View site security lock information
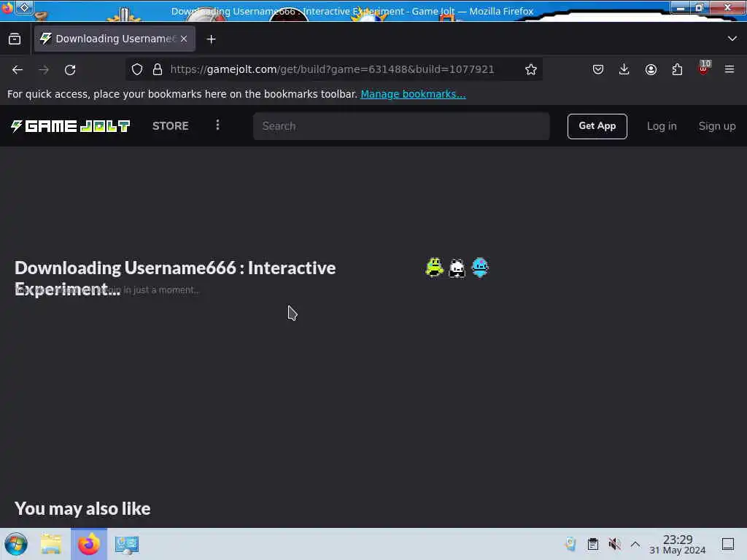 (158, 69)
